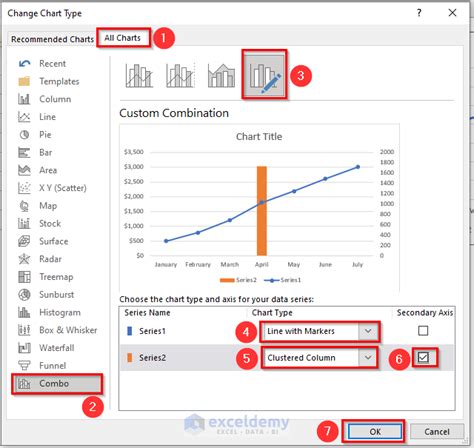The width and height of the screenshot is (474, 448).
Task: Open the Line with Markers combo box
Action: coord(319,331)
